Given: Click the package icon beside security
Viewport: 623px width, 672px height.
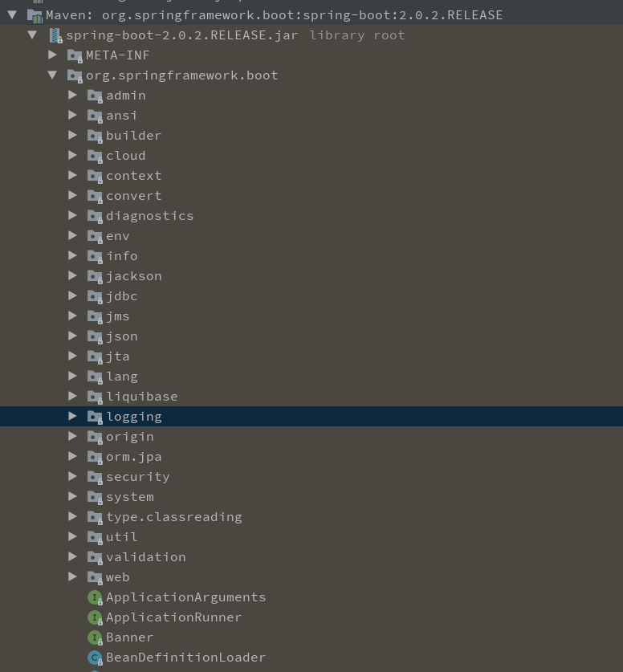Looking at the screenshot, I should (95, 476).
